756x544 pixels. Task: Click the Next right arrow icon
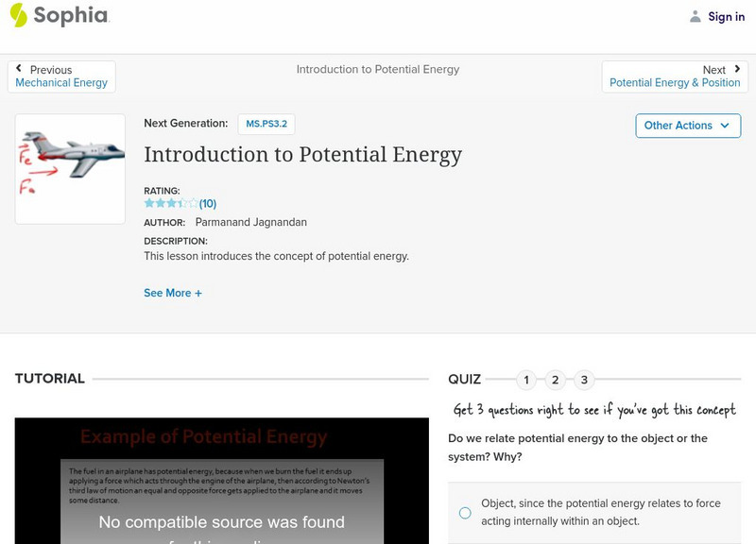737,69
